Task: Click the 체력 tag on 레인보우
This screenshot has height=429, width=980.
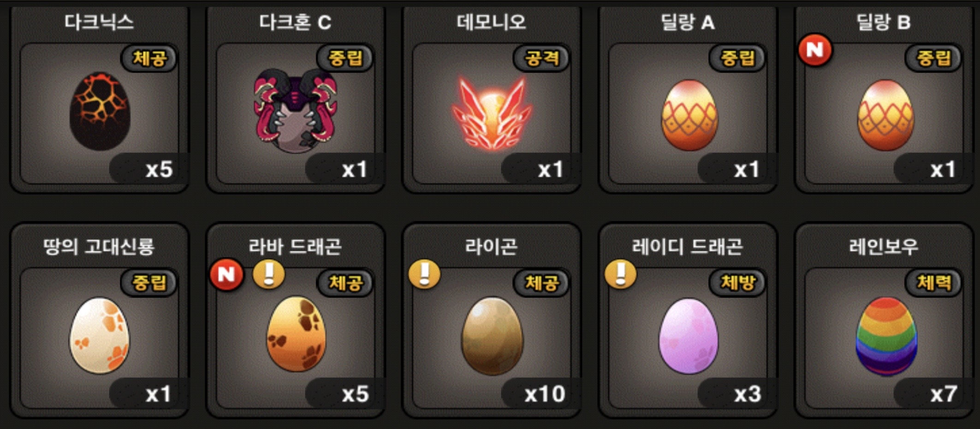Action: click(933, 282)
